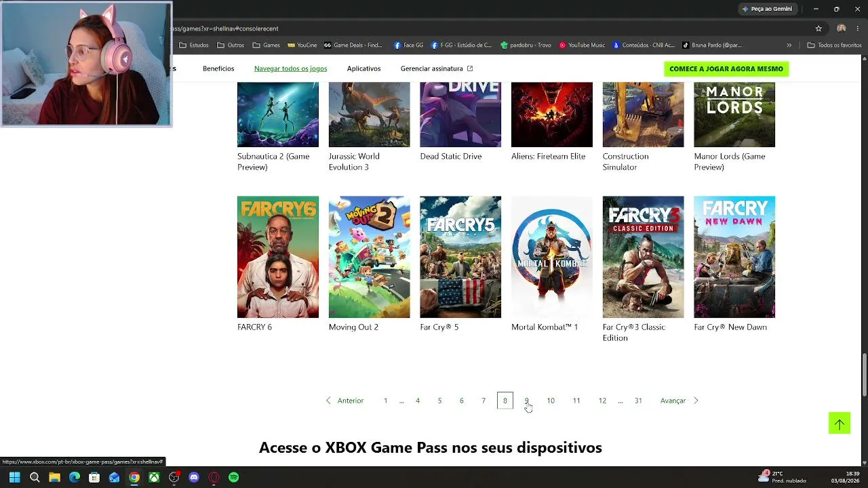This screenshot has width=868, height=488.
Task: Open Discord from the taskbar
Action: pyautogui.click(x=194, y=477)
